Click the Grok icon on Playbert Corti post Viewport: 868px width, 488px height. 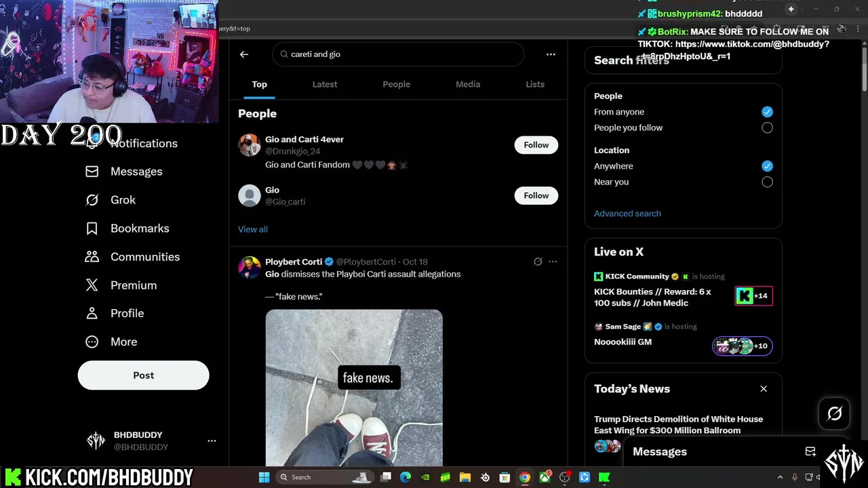(x=538, y=262)
